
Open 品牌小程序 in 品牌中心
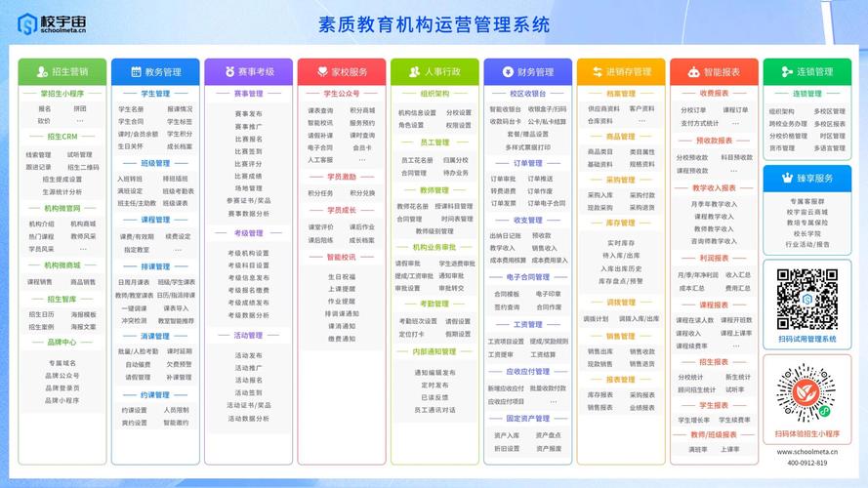[62, 400]
